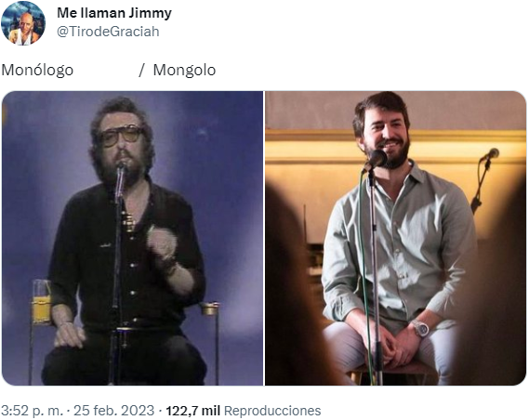Open the @TirodeGraciah handle link
Image resolution: width=529 pixels, height=420 pixels.
(108, 32)
